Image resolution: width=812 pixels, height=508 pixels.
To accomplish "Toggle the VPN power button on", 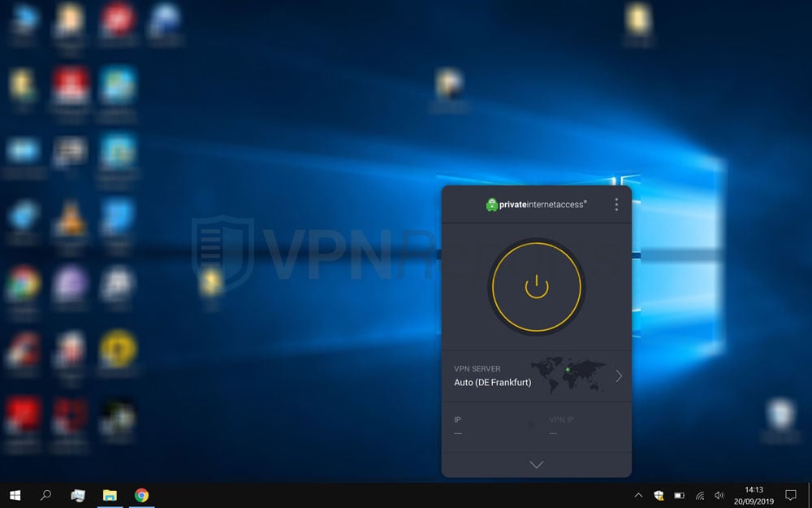I will (x=536, y=287).
